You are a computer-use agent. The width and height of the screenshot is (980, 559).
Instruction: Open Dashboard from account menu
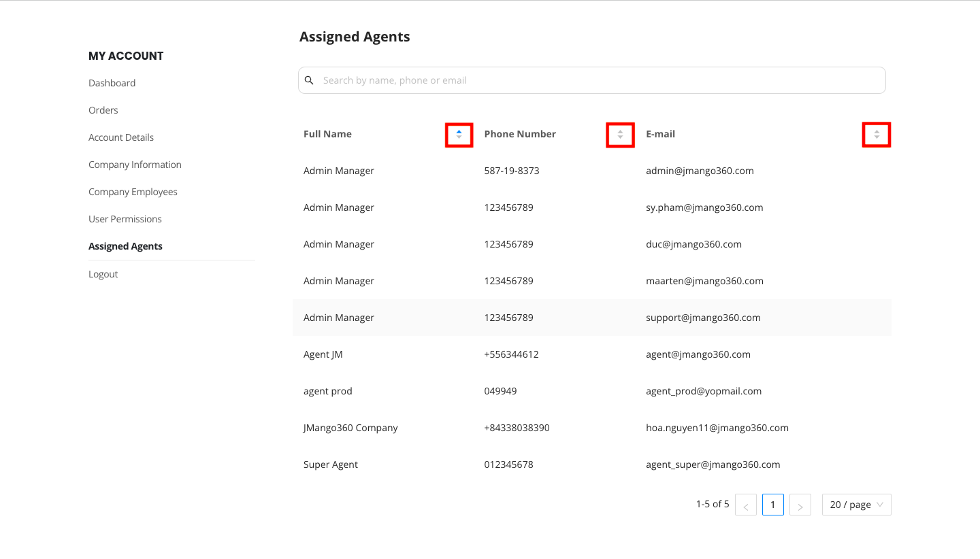(x=112, y=83)
